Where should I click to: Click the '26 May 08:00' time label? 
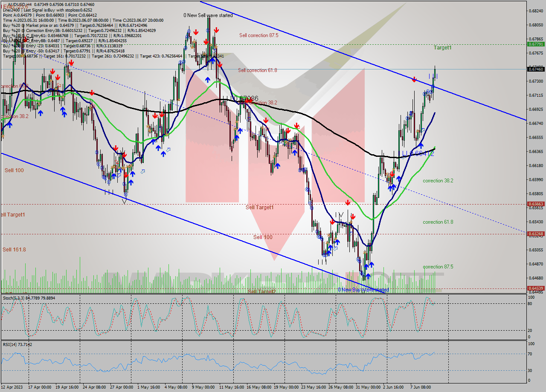pos(341,387)
